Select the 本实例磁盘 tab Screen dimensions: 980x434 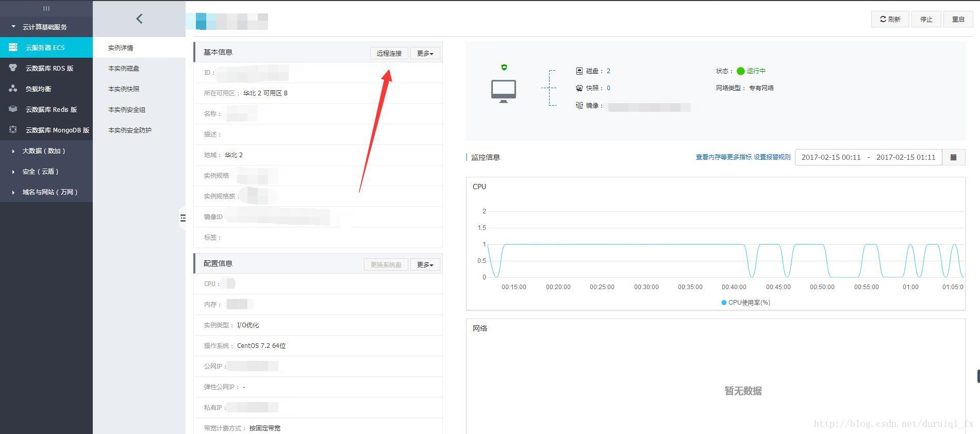pyautogui.click(x=124, y=69)
